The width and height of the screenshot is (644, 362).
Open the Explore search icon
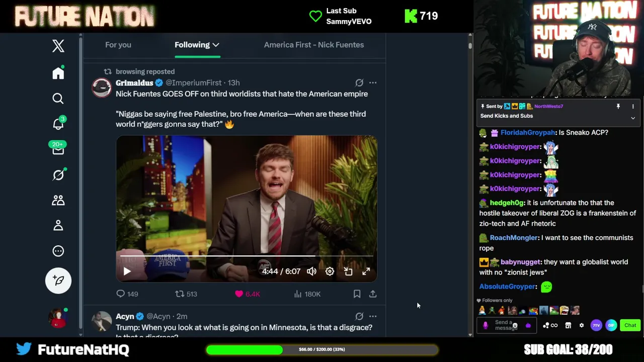point(58,99)
